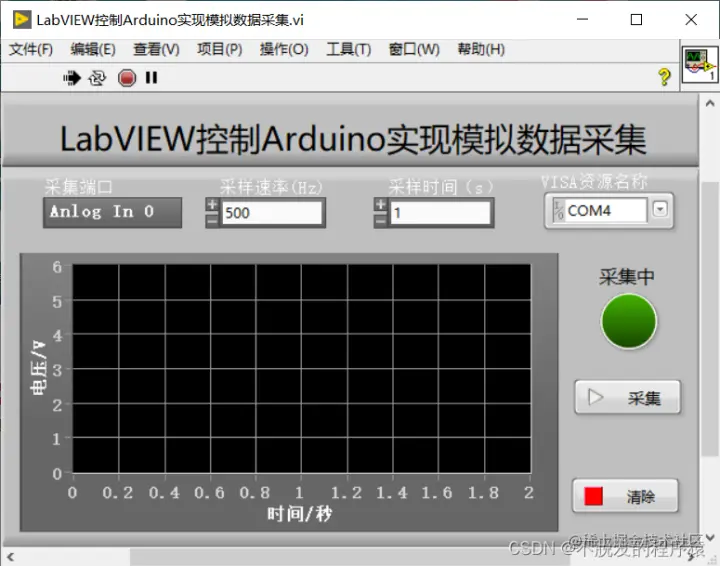Image resolution: width=720 pixels, height=566 pixels.
Task: Click the 电压/V y-axis title
Action: tap(38, 368)
